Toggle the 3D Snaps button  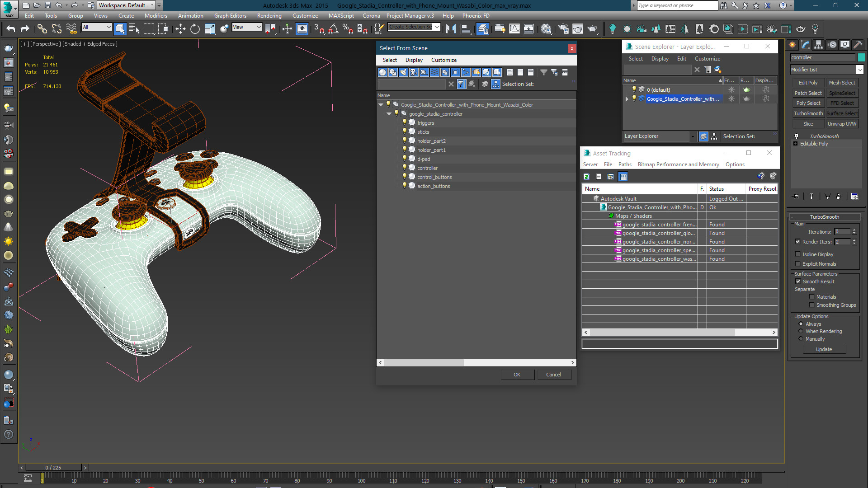(319, 29)
